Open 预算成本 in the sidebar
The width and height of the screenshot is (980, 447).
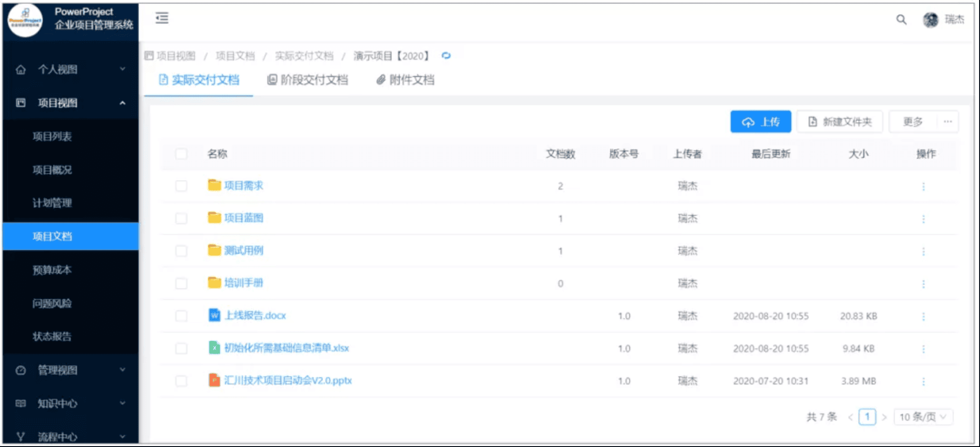[x=52, y=270]
